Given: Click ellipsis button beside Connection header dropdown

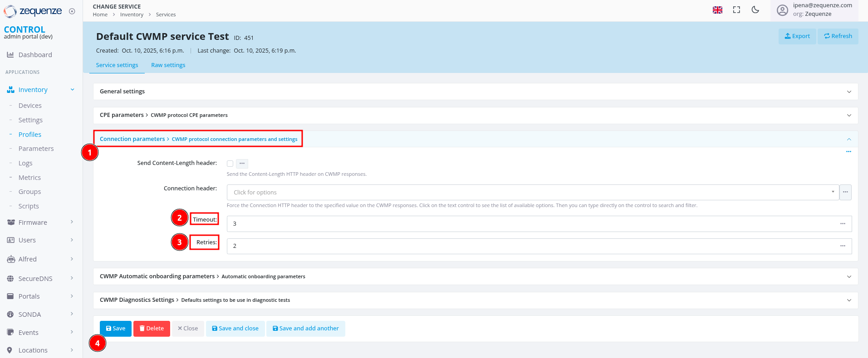Looking at the screenshot, I should pyautogui.click(x=845, y=192).
